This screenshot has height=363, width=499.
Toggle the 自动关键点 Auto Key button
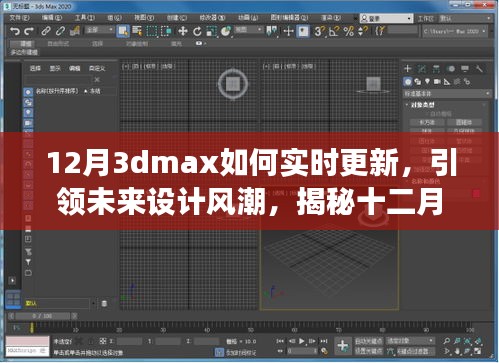click(x=369, y=341)
